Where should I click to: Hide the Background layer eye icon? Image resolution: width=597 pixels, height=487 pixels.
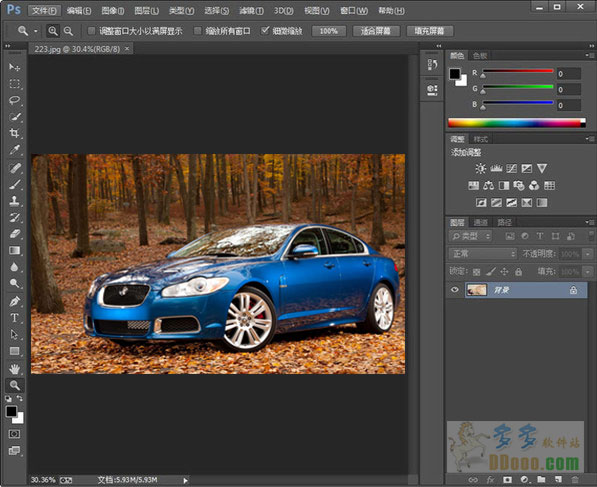(x=455, y=290)
